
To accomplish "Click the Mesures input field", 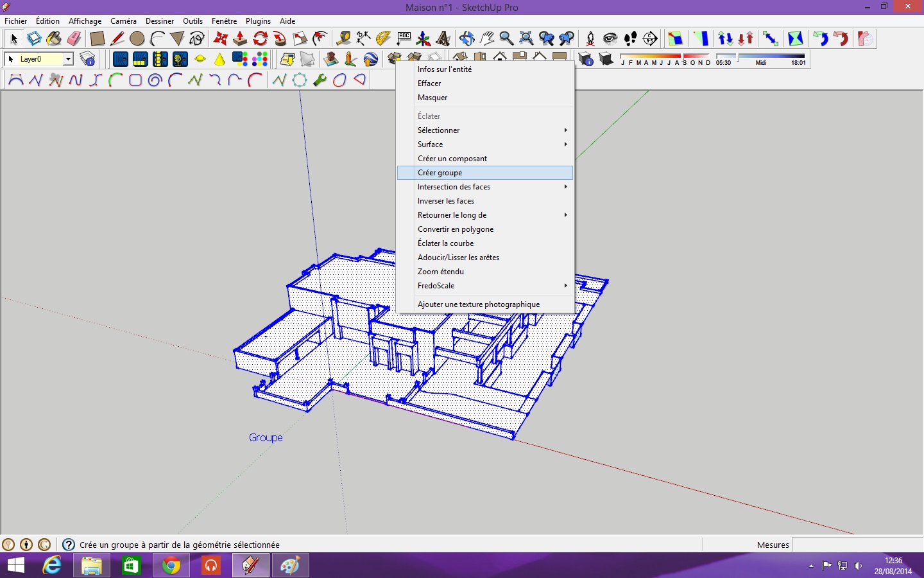I will pyautogui.click(x=857, y=545).
